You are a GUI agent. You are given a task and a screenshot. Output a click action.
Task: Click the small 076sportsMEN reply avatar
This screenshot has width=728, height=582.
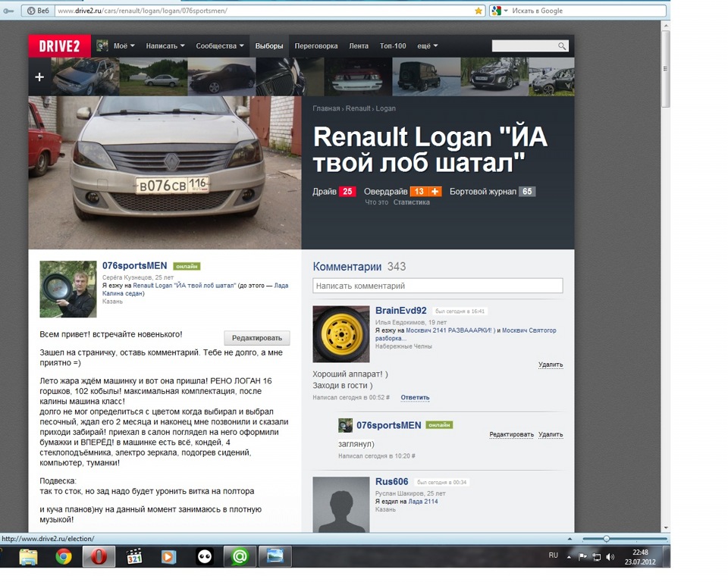[345, 425]
